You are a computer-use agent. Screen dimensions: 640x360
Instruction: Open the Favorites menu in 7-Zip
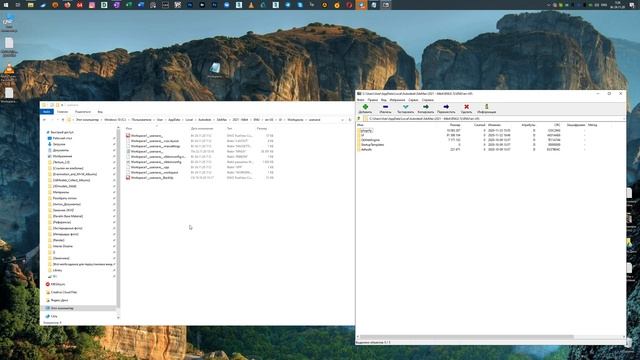tap(397, 100)
